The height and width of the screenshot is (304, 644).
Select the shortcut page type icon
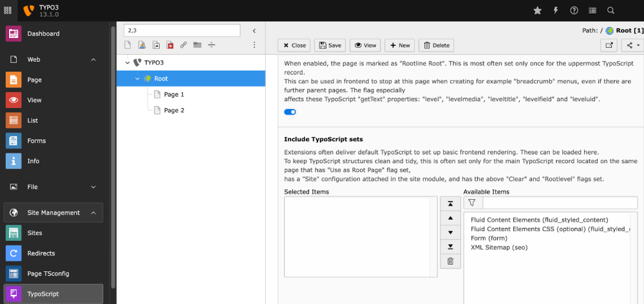pos(156,45)
